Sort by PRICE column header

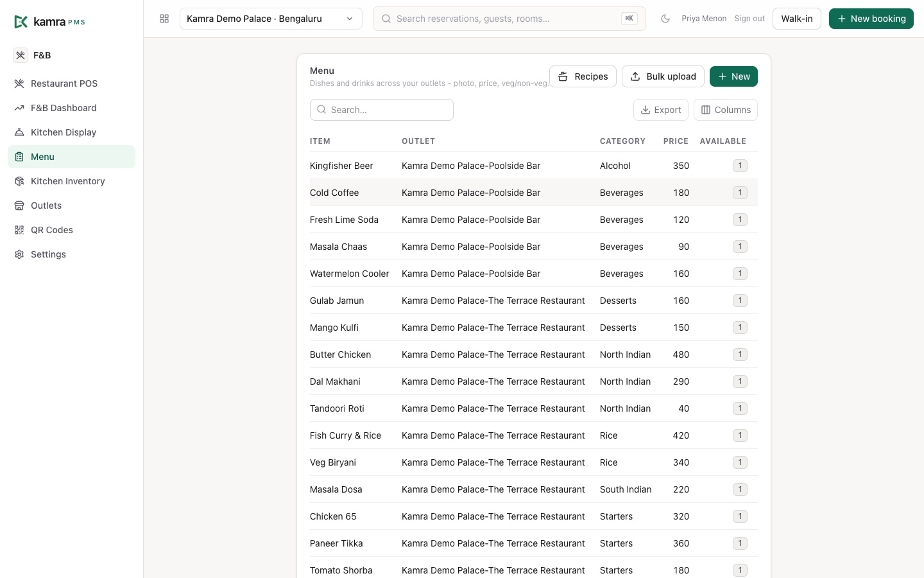(676, 141)
